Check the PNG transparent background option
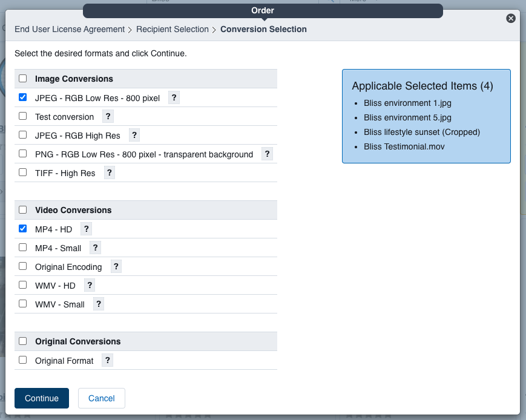526x420 pixels. click(x=23, y=154)
